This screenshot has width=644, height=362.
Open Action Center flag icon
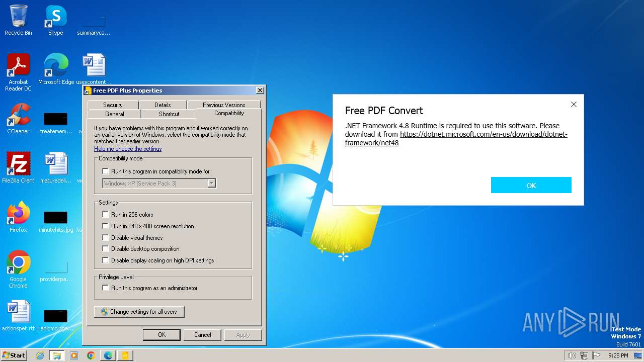596,355
